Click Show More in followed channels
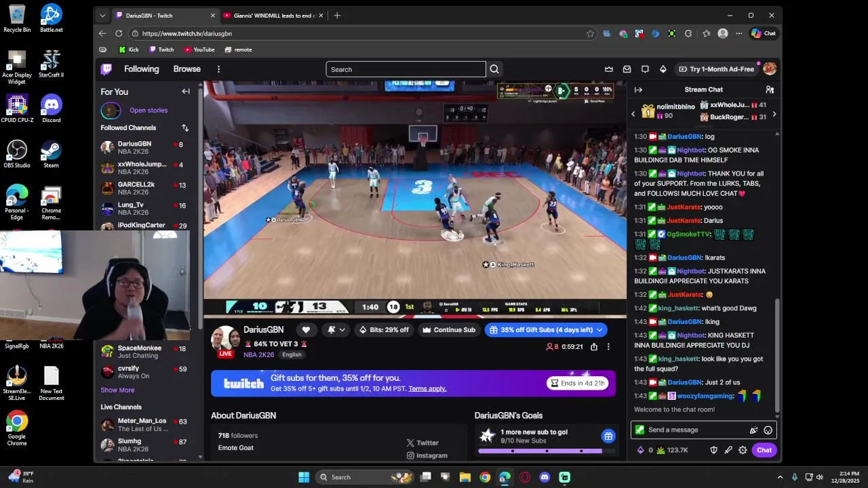 tap(117, 390)
